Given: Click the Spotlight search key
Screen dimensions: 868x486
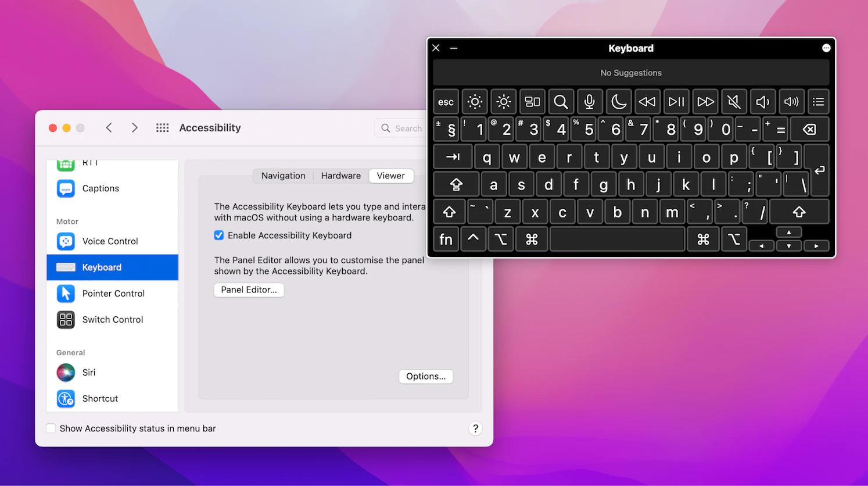Looking at the screenshot, I should tap(561, 101).
